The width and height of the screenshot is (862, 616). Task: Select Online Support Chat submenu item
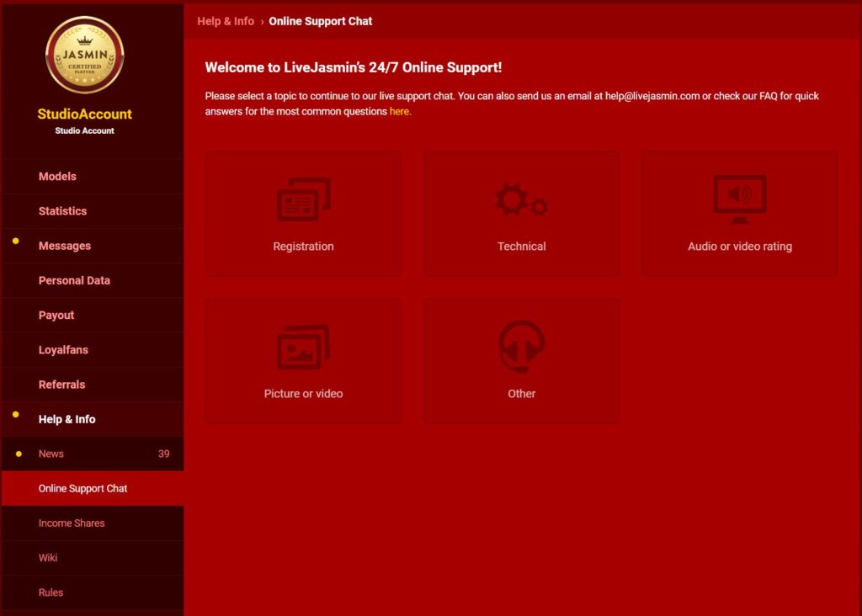(93, 489)
